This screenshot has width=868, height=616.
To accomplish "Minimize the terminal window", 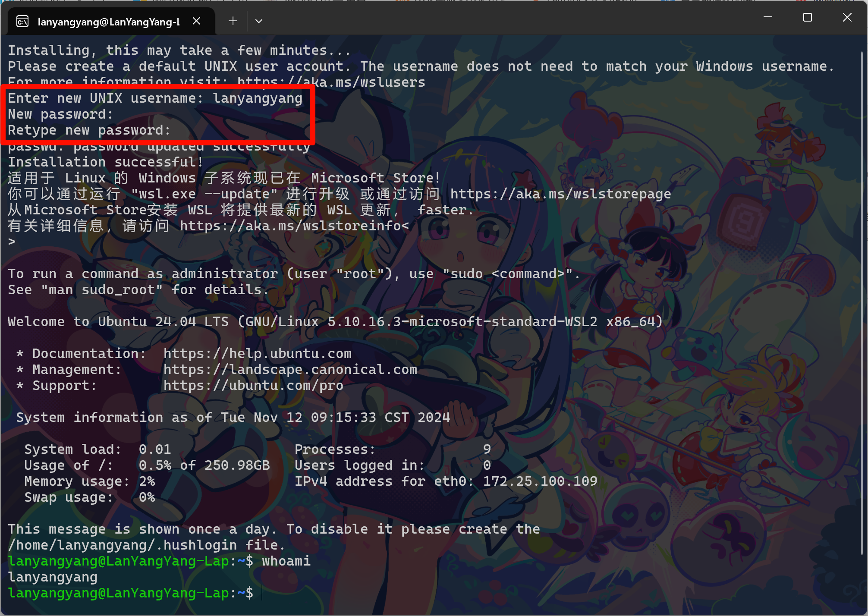I will (768, 17).
